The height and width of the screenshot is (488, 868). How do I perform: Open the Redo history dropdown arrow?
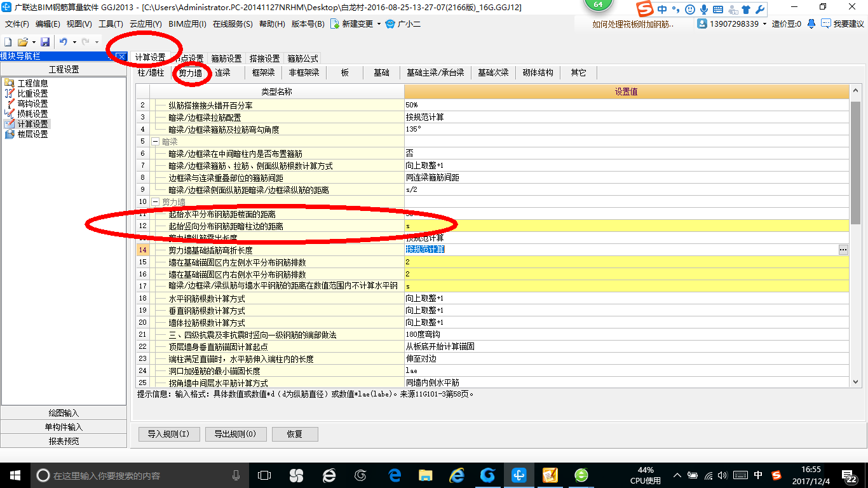(96, 42)
